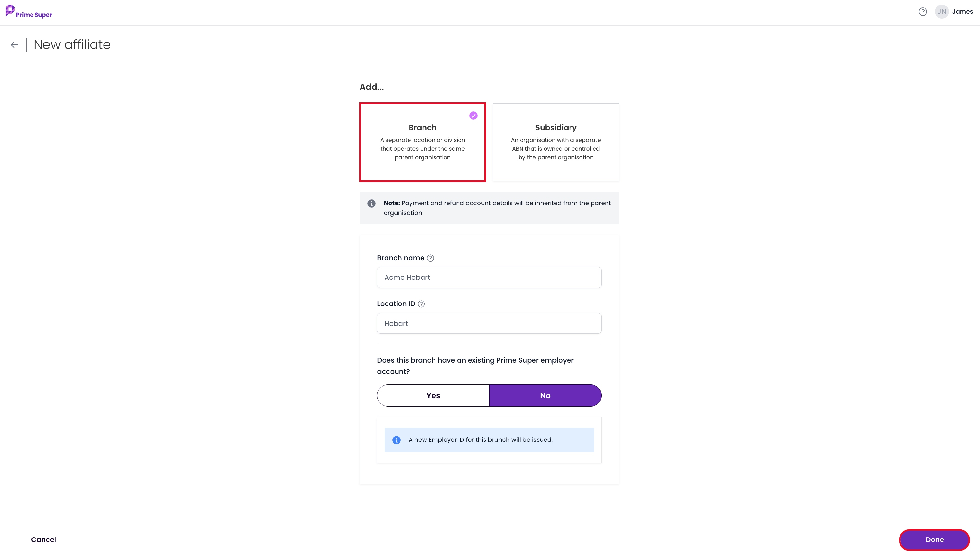Click the Done button
The width and height of the screenshot is (980, 557).
[934, 540]
